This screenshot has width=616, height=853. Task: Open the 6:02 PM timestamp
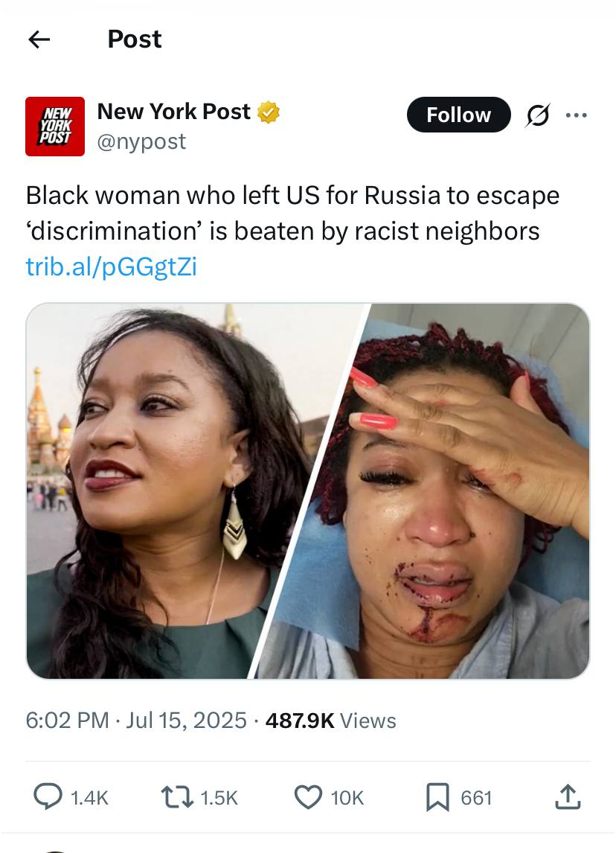pyautogui.click(x=68, y=721)
